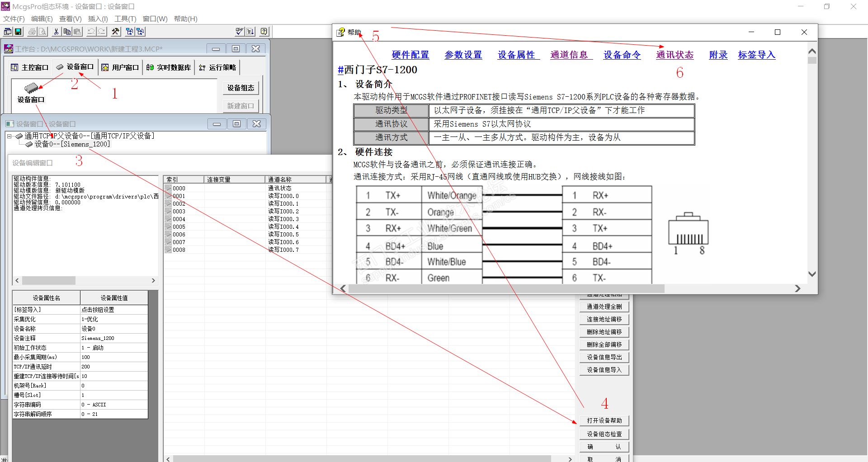Click the 设备信息导出 button
The height and width of the screenshot is (462, 868).
(604, 357)
